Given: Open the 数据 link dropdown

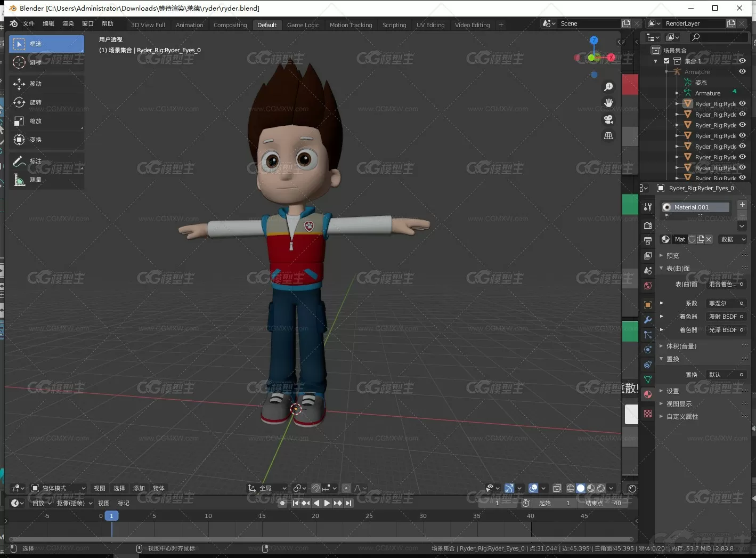Looking at the screenshot, I should tap(733, 239).
